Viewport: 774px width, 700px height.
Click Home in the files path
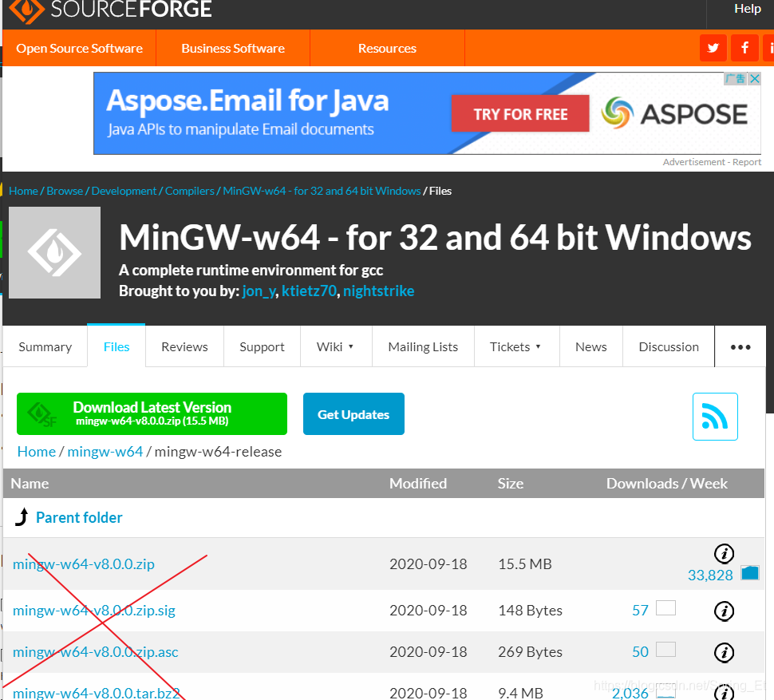pyautogui.click(x=37, y=452)
